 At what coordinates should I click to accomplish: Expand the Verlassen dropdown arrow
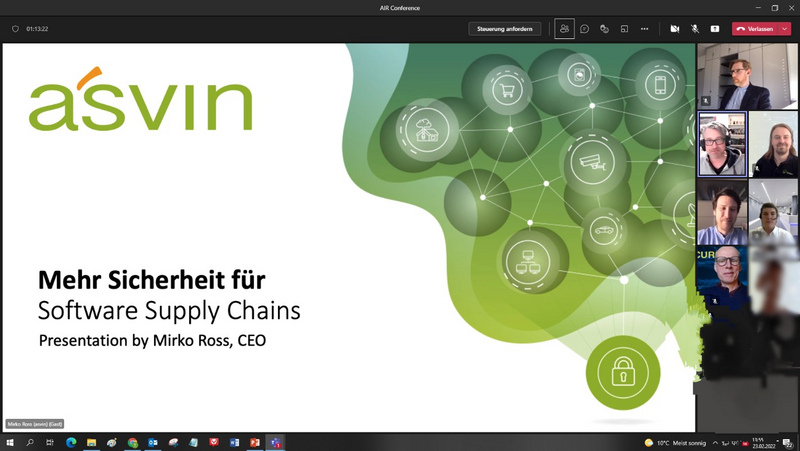tap(785, 29)
